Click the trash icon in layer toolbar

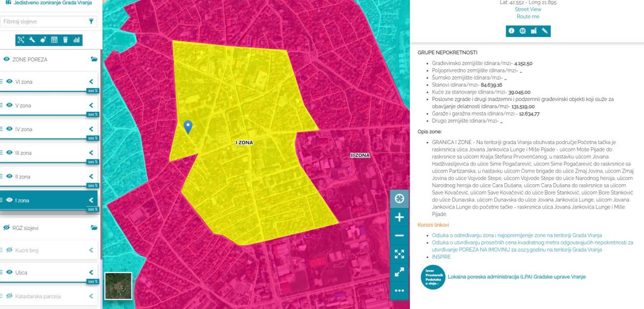pyautogui.click(x=65, y=40)
